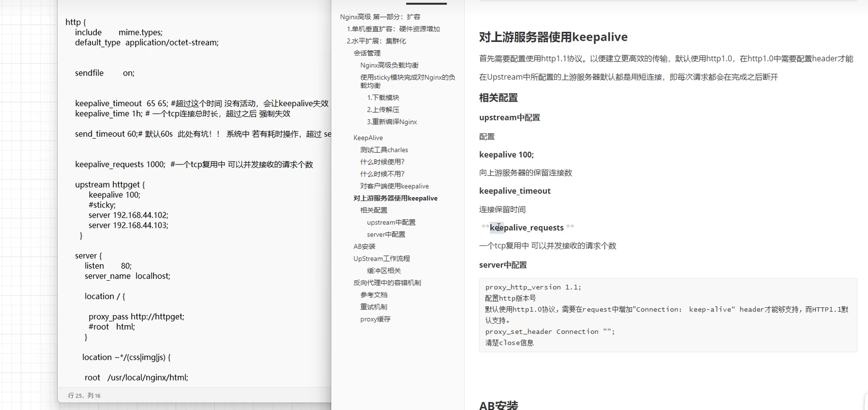Click keepalive_time 1h line in editor window
This screenshot has width=868, height=410.
pyautogui.click(x=182, y=113)
